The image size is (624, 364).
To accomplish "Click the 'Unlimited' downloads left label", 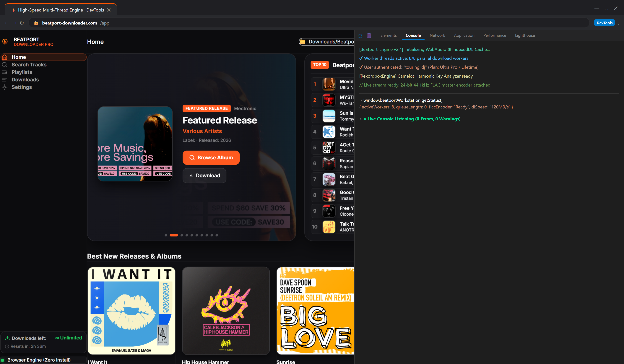I will pyautogui.click(x=69, y=338).
